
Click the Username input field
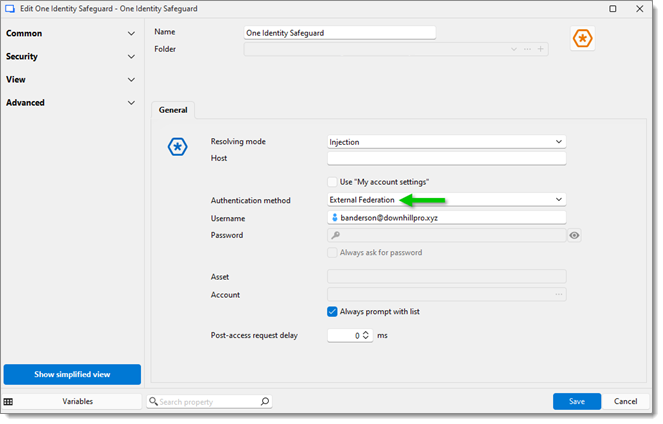click(447, 218)
